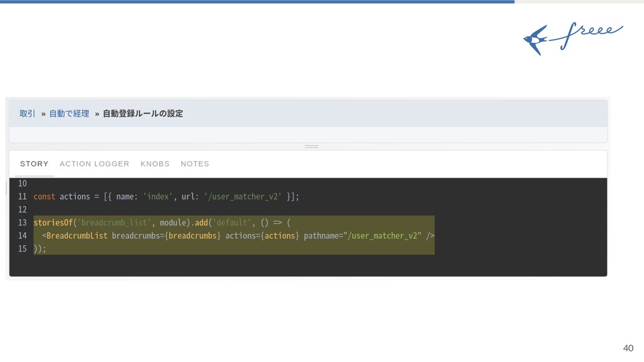Open the 取引 breadcrumb link
644x362 pixels.
coord(28,114)
